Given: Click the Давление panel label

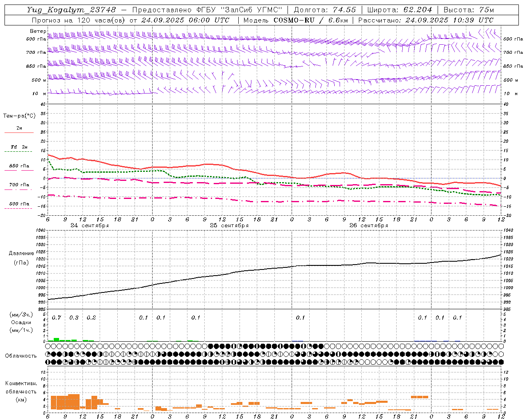Looking at the screenshot, I should [21, 253].
